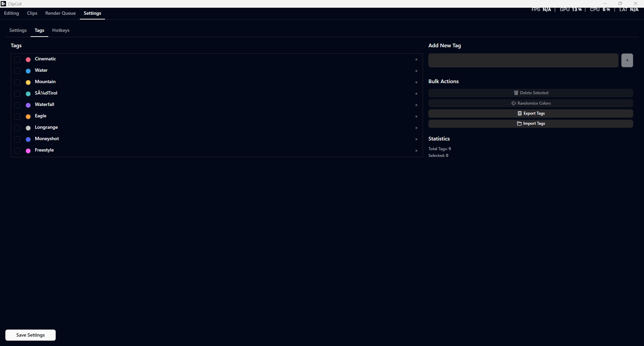Image resolution: width=644 pixels, height=346 pixels.
Task: Select the Mountain tag checkbox
Action: click(x=17, y=82)
